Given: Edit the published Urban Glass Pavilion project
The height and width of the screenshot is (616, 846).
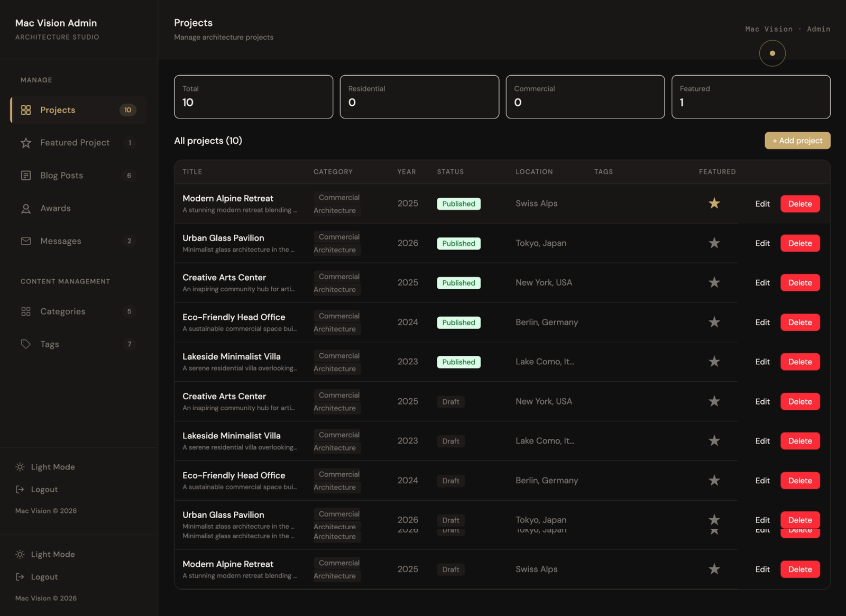Looking at the screenshot, I should point(762,243).
